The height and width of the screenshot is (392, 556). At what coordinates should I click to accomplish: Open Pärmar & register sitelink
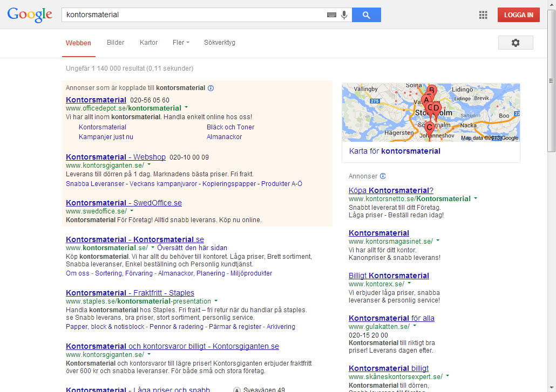point(235,327)
